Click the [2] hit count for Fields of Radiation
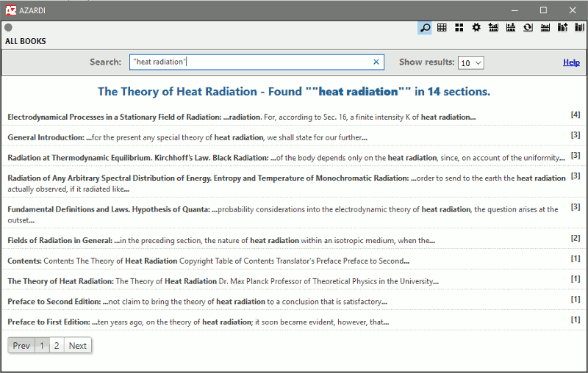This screenshot has width=588, height=373. pyautogui.click(x=576, y=238)
